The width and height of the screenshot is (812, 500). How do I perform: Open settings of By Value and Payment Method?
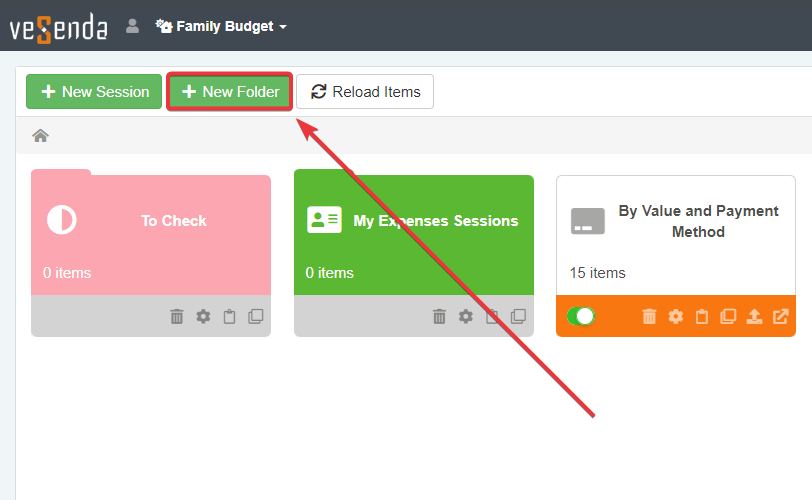(675, 316)
